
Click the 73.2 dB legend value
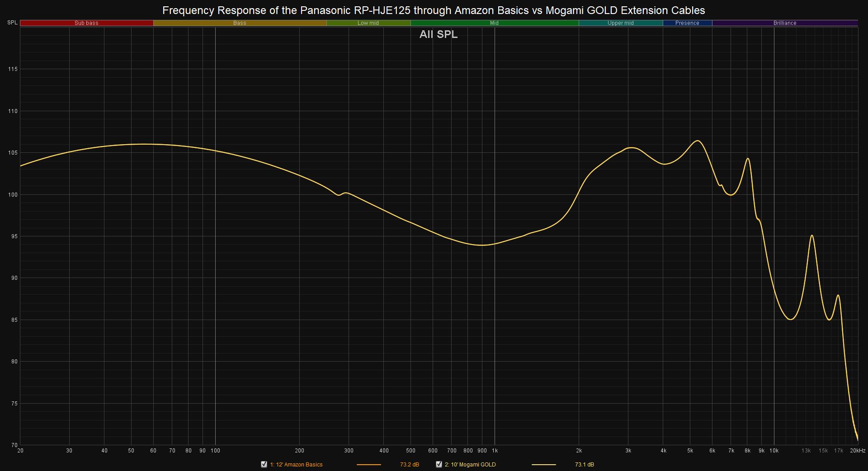410,465
